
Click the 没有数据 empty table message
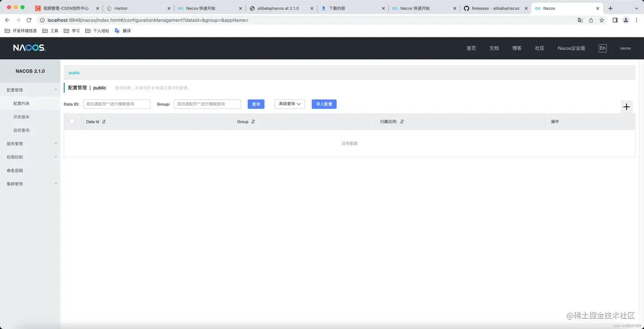click(350, 143)
